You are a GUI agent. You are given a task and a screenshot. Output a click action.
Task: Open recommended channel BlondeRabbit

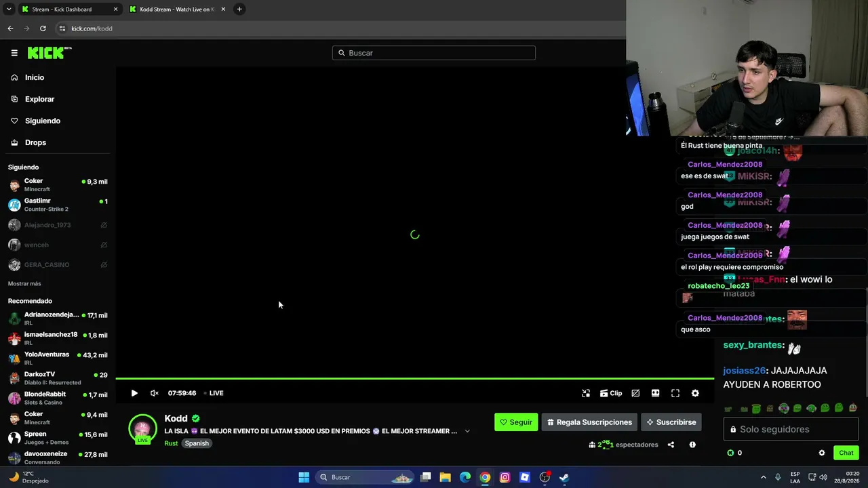coord(58,398)
